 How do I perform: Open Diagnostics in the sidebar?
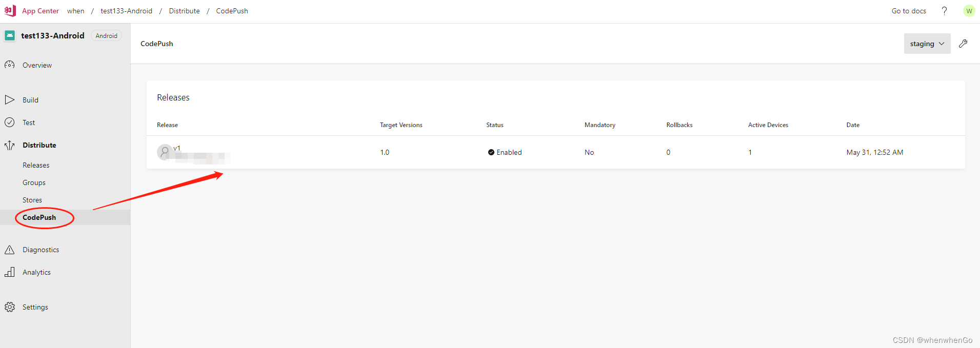click(41, 250)
